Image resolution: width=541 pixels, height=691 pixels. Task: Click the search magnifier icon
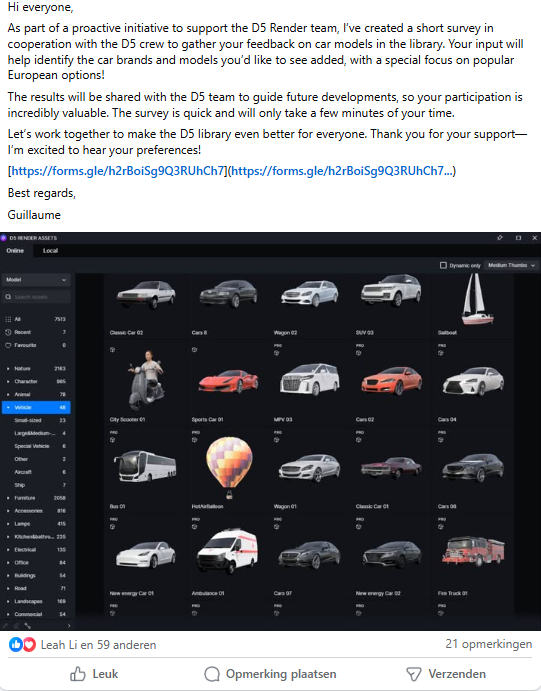8,297
